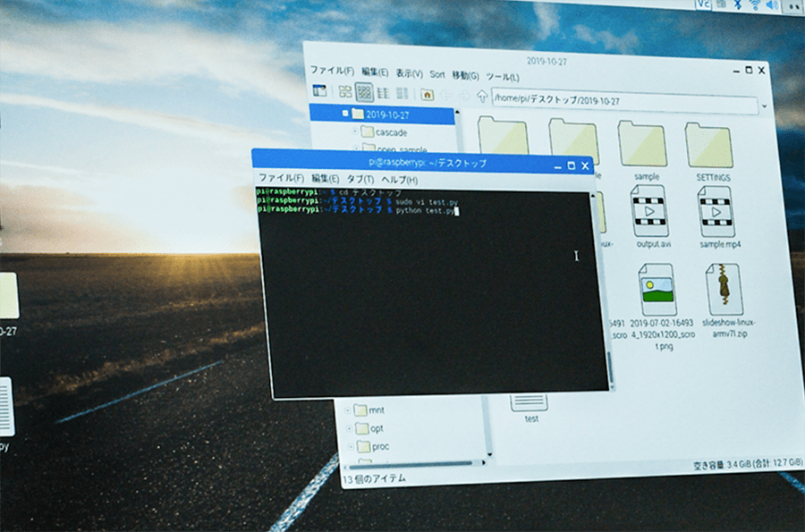Screen dimensions: 805x532
Task: Select the 2019-10-27 row in the folder tree
Action: (x=383, y=114)
